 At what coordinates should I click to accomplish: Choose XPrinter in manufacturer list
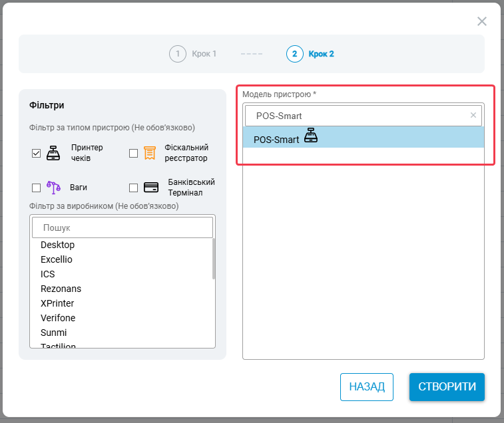click(57, 303)
